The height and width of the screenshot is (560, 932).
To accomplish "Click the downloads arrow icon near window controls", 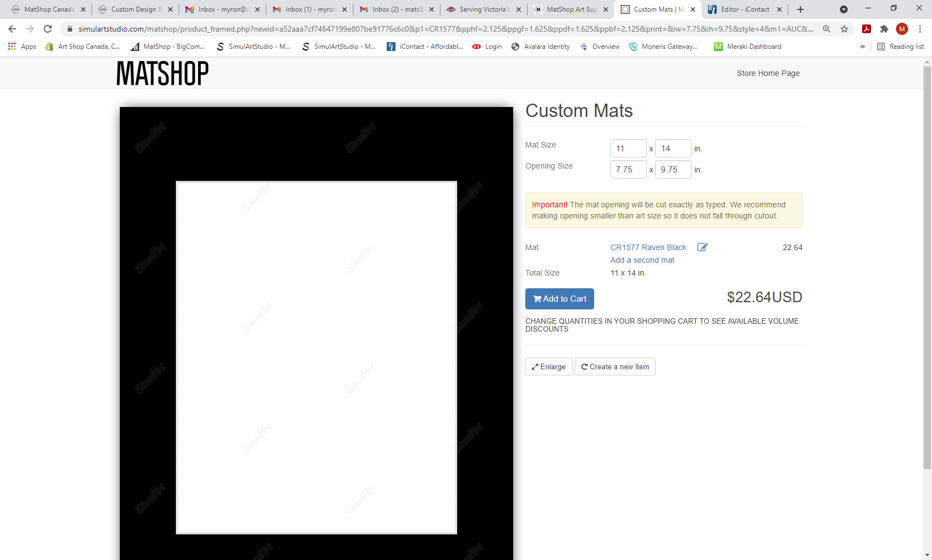I will [x=844, y=9].
